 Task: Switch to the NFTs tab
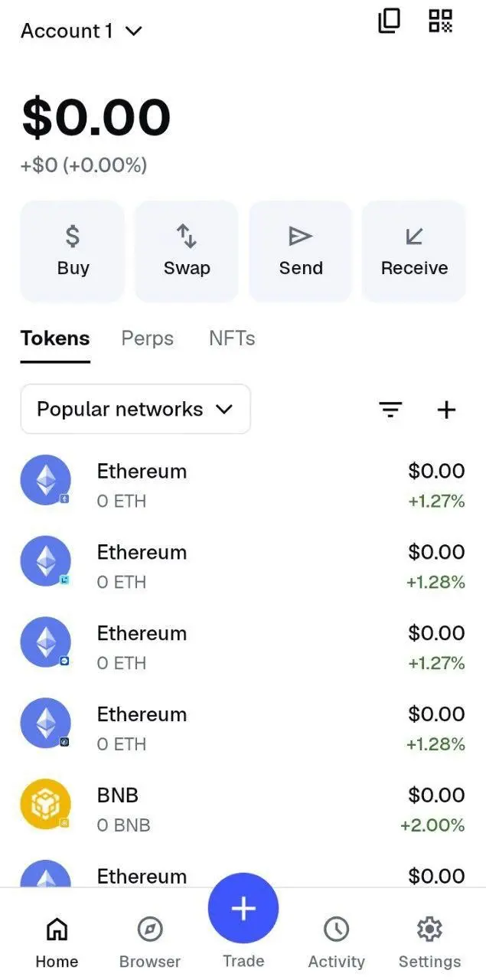[231, 338]
